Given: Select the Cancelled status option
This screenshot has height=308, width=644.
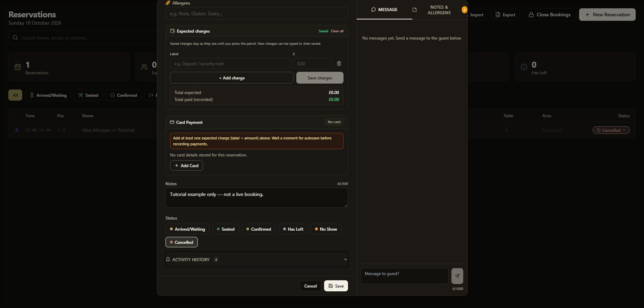Looking at the screenshot, I should point(181,242).
